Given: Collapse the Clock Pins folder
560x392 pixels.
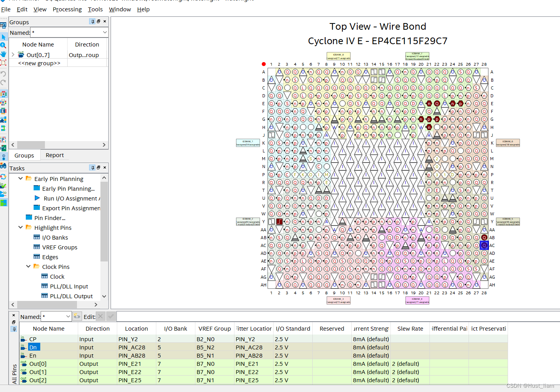Looking at the screenshot, I should 29,266.
